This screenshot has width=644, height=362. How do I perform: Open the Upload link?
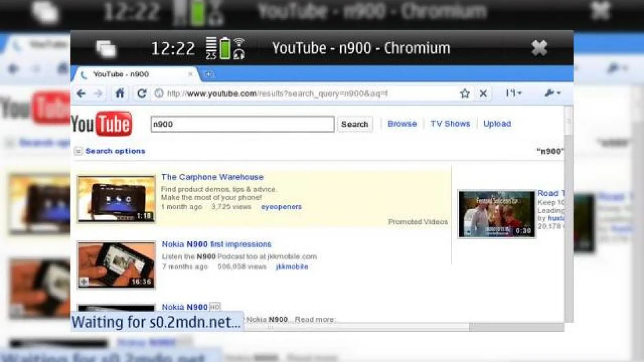[x=497, y=123]
